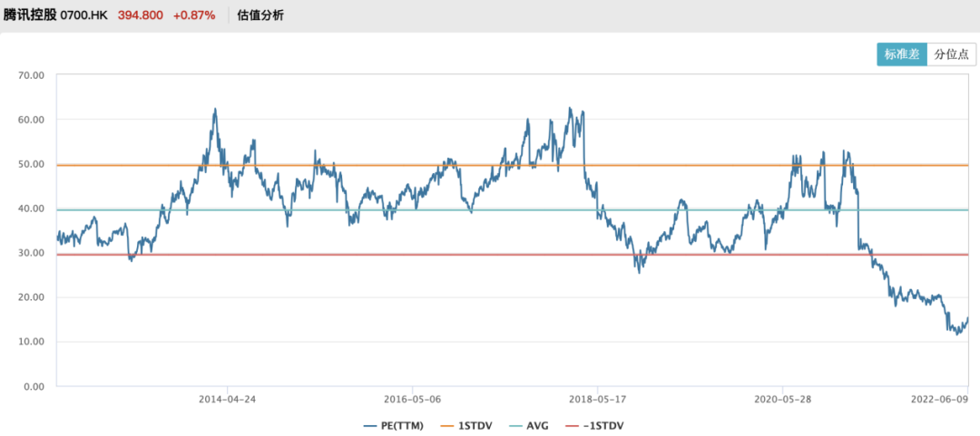Select the 标准差 view toggle
Viewport: 980px width, 436px height.
(x=901, y=54)
